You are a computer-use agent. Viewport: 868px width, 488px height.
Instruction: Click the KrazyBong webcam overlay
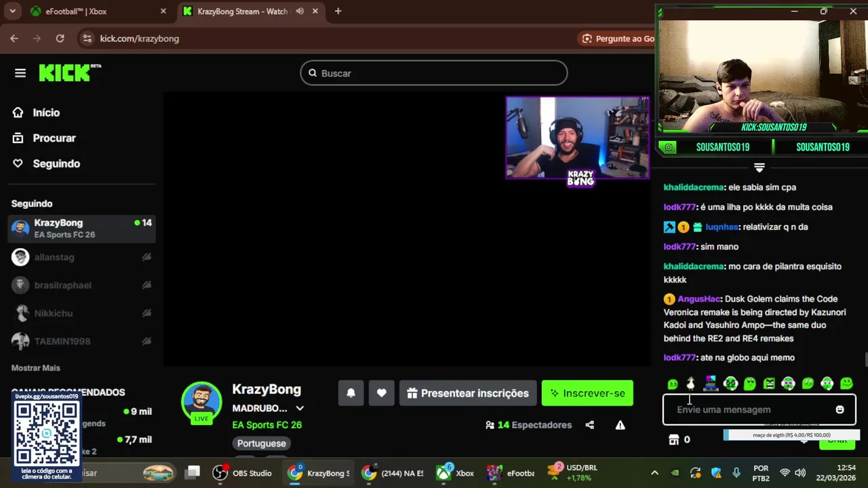click(x=578, y=138)
